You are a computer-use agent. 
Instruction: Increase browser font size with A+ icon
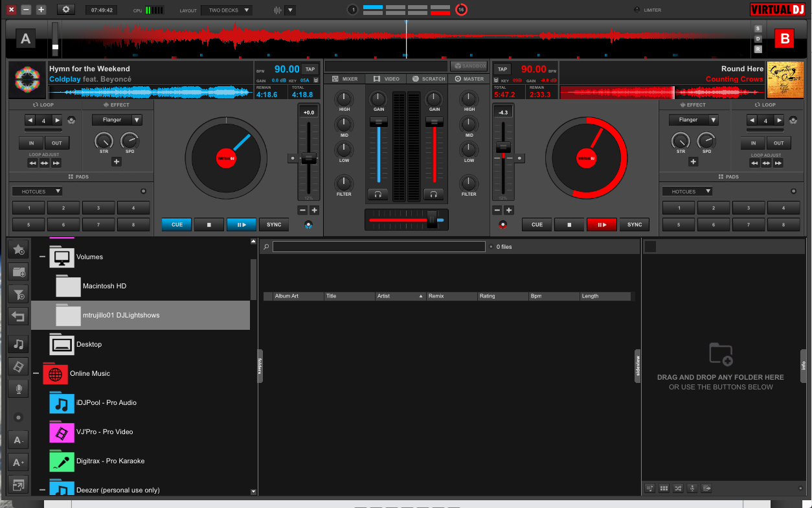point(19,463)
